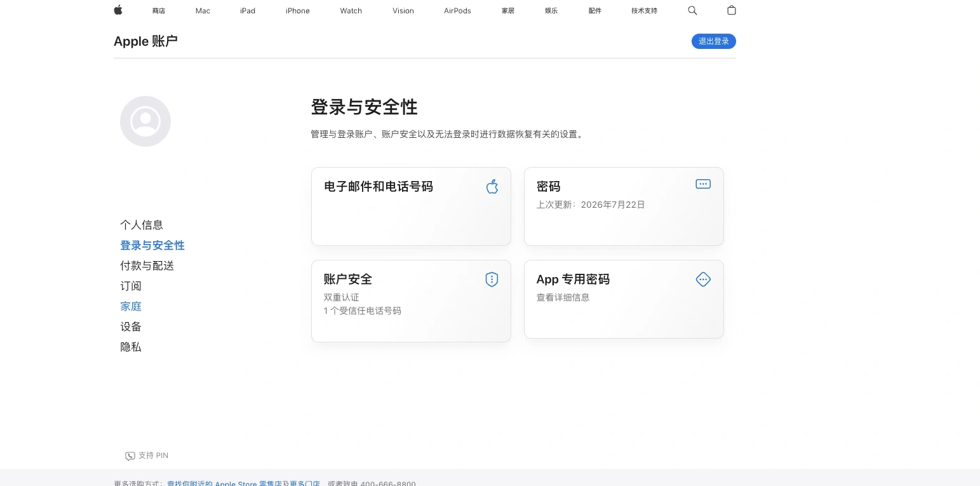Click the 上次更新：2026年7月22日 text
The image size is (980, 486).
591,205
